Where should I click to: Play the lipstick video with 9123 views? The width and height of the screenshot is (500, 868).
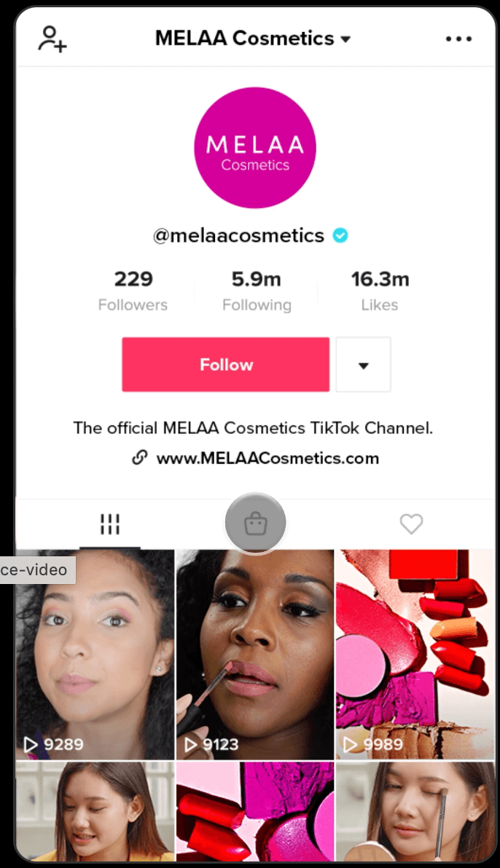click(255, 655)
